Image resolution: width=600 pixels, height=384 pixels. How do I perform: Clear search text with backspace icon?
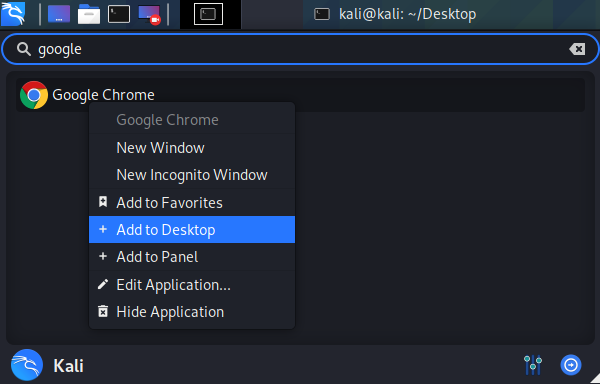tap(577, 49)
